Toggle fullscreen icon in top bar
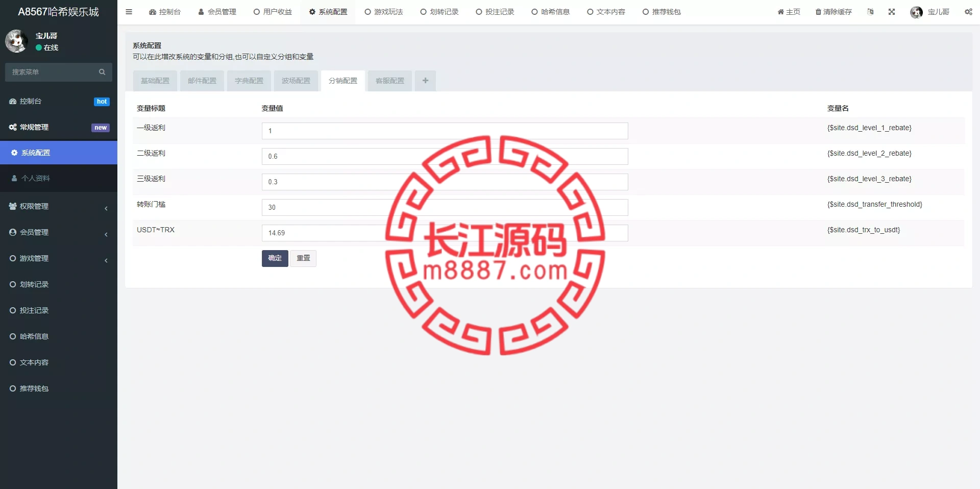The height and width of the screenshot is (489, 980). coord(892,12)
